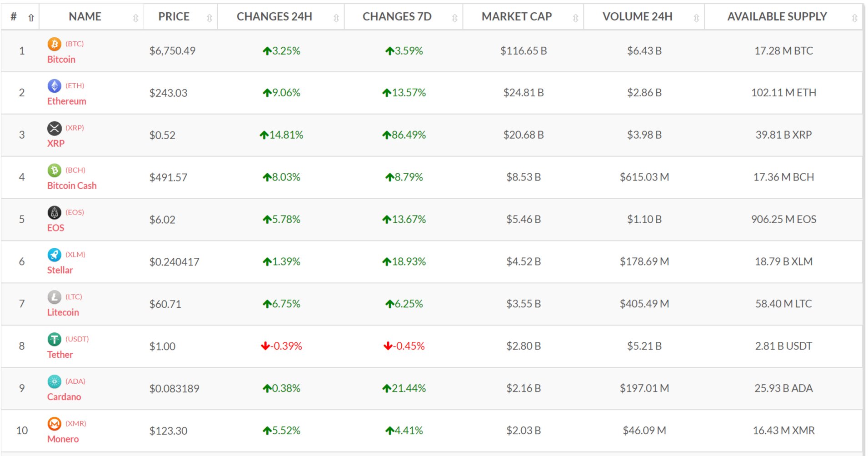Click the Stellar rocket logo icon
This screenshot has width=868, height=456.
click(x=55, y=255)
